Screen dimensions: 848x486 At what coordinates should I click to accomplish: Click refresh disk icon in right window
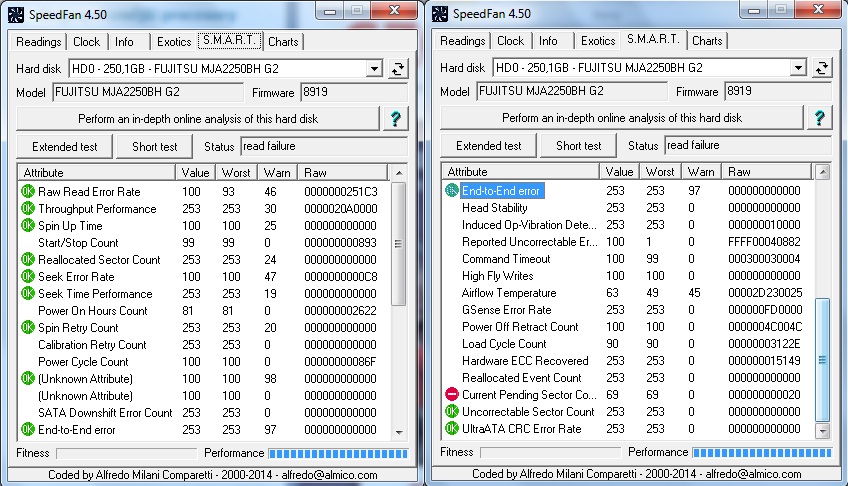click(822, 68)
